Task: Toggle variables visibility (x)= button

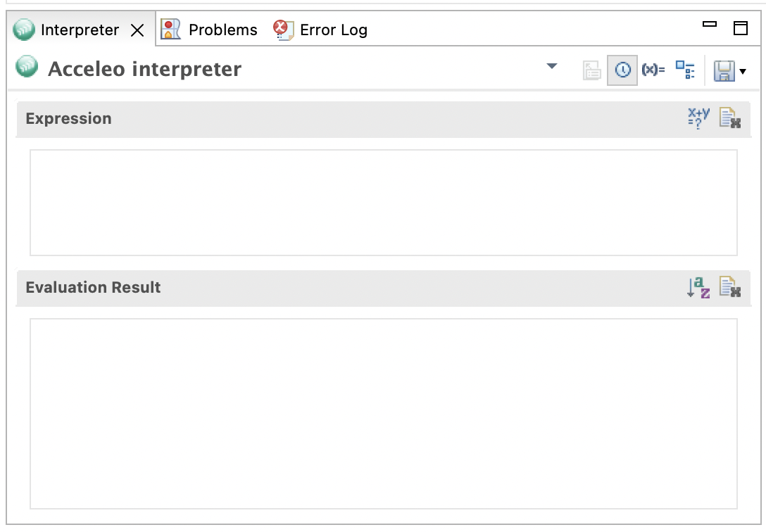Action: [x=653, y=70]
